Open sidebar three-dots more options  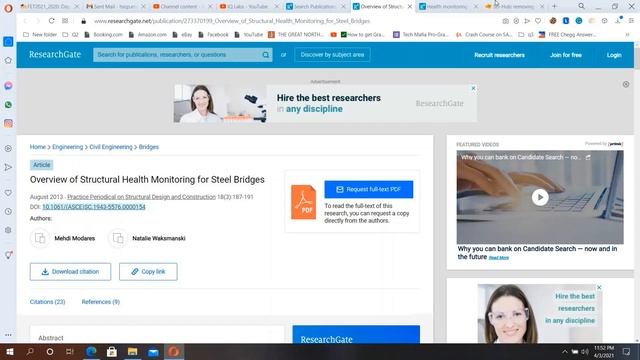[8, 335]
